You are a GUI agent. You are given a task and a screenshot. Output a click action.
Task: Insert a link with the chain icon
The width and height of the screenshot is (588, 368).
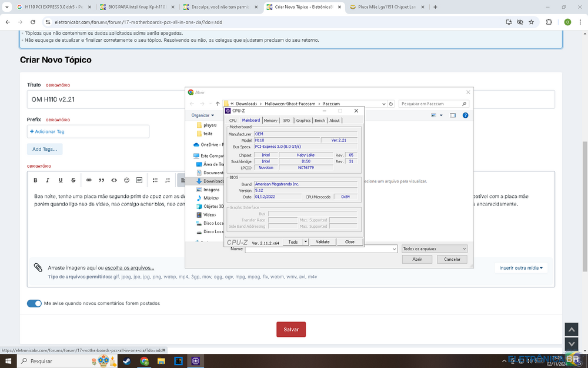89,180
